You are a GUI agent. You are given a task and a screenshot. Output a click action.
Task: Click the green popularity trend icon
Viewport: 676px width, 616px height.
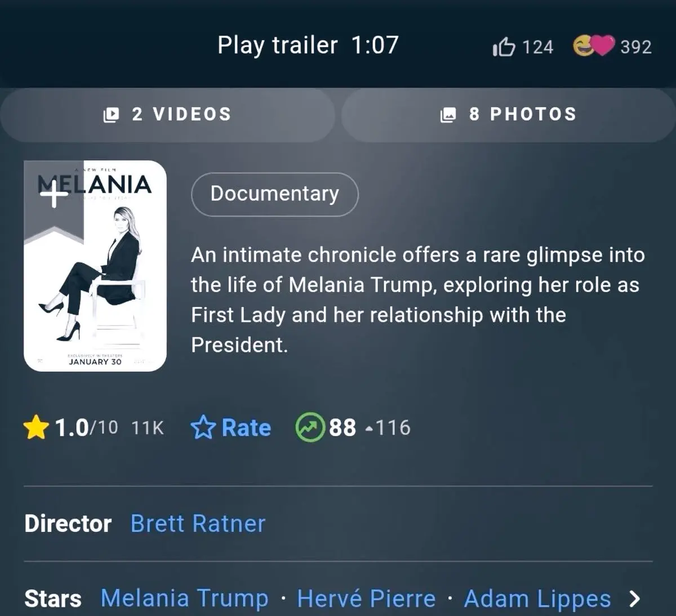pos(310,427)
